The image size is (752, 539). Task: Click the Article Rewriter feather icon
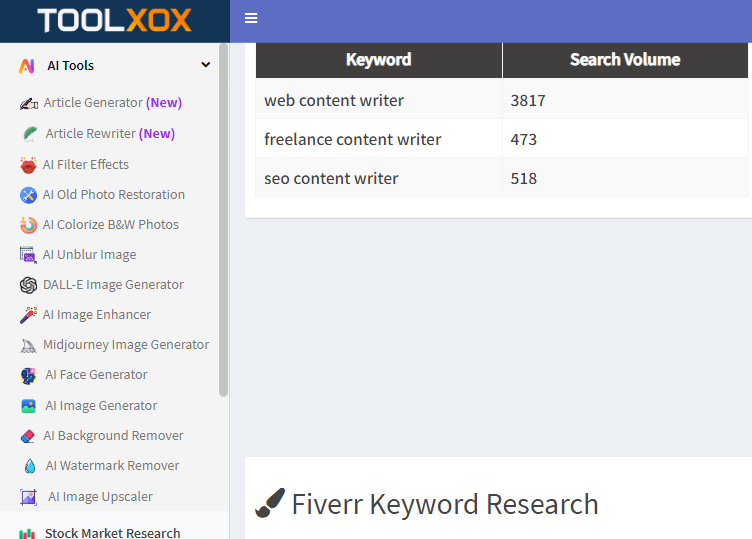[30, 134]
